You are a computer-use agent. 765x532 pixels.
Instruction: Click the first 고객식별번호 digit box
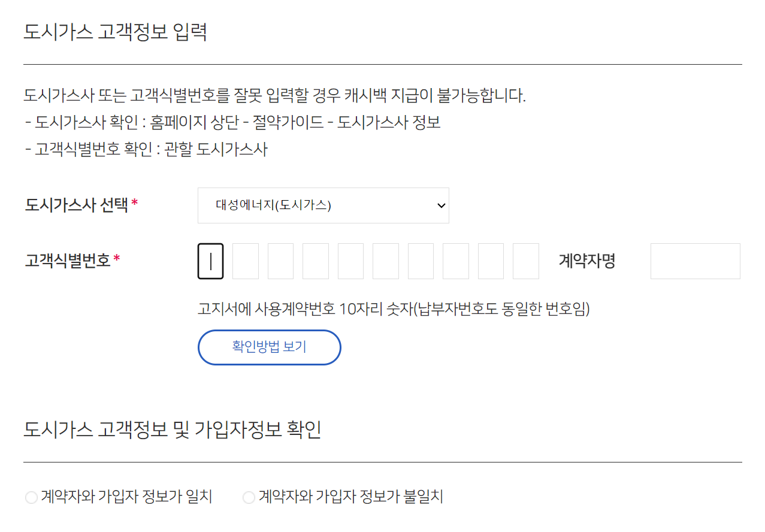coord(210,261)
